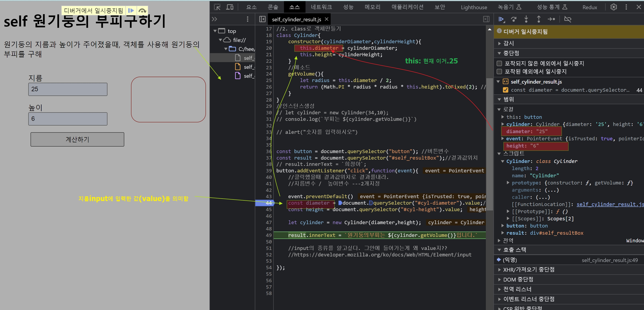
Task: Hide the file navigator sidebar
Action: [262, 19]
